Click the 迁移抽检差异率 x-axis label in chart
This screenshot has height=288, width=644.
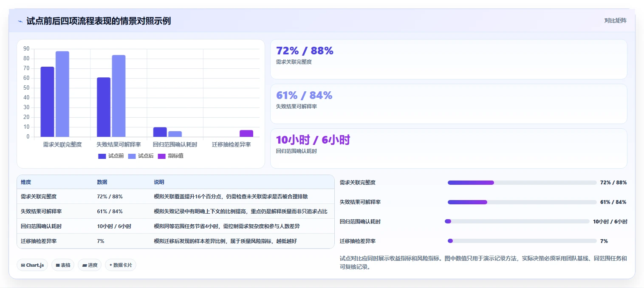231,144
